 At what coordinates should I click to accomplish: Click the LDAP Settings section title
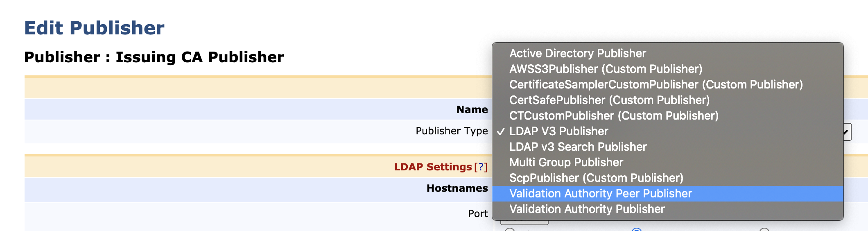[x=432, y=167]
